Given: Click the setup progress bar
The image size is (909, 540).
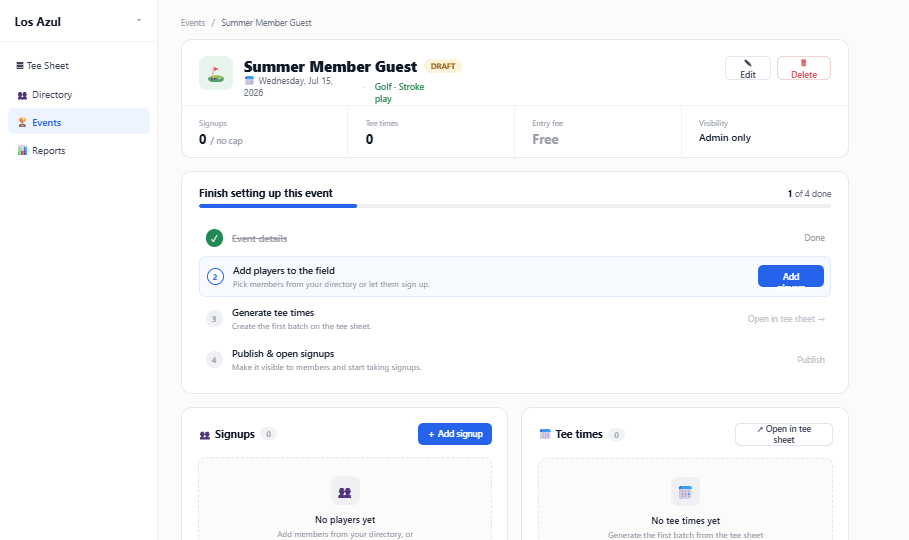Looking at the screenshot, I should coord(515,206).
